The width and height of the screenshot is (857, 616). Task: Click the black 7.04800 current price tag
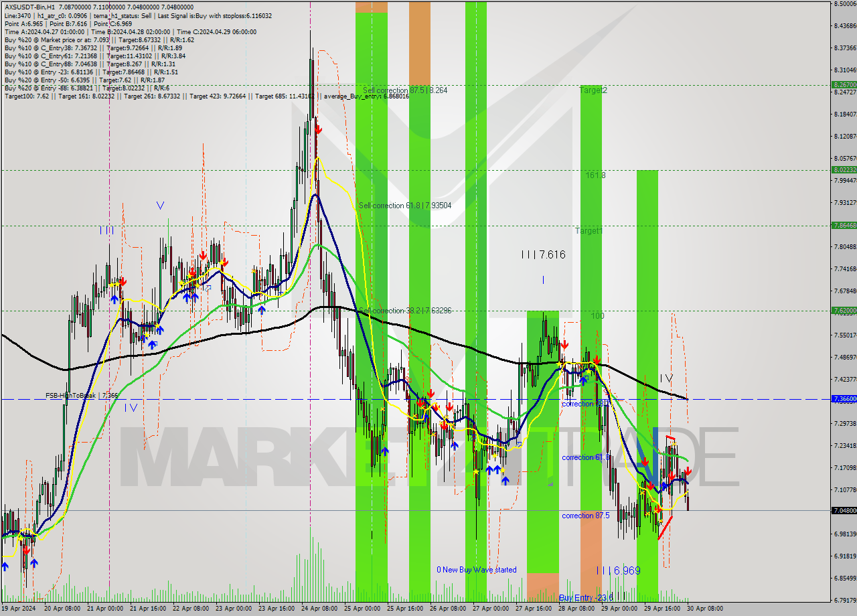click(844, 511)
